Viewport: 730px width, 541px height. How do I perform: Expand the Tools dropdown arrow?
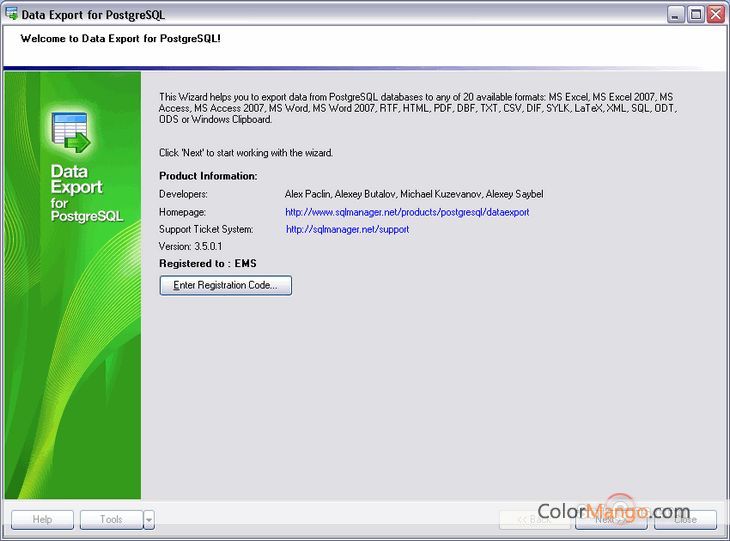click(x=149, y=520)
